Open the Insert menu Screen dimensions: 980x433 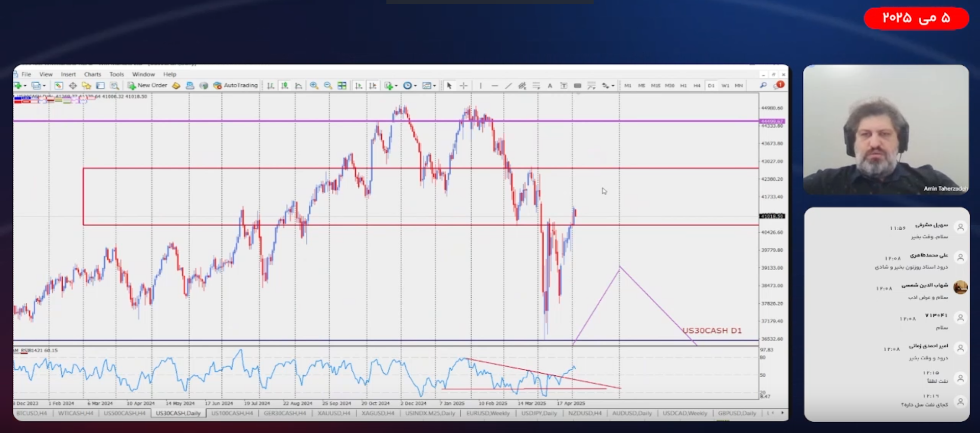click(68, 75)
